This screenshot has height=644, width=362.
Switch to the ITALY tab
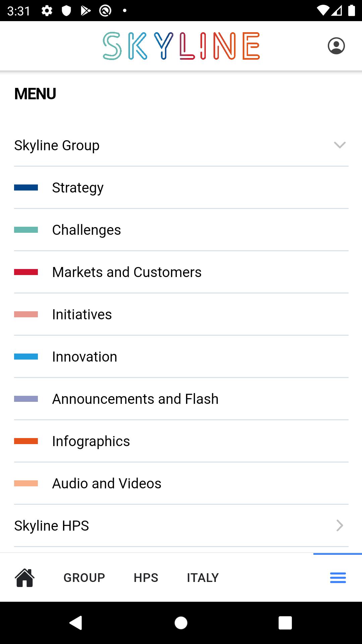coord(203,578)
